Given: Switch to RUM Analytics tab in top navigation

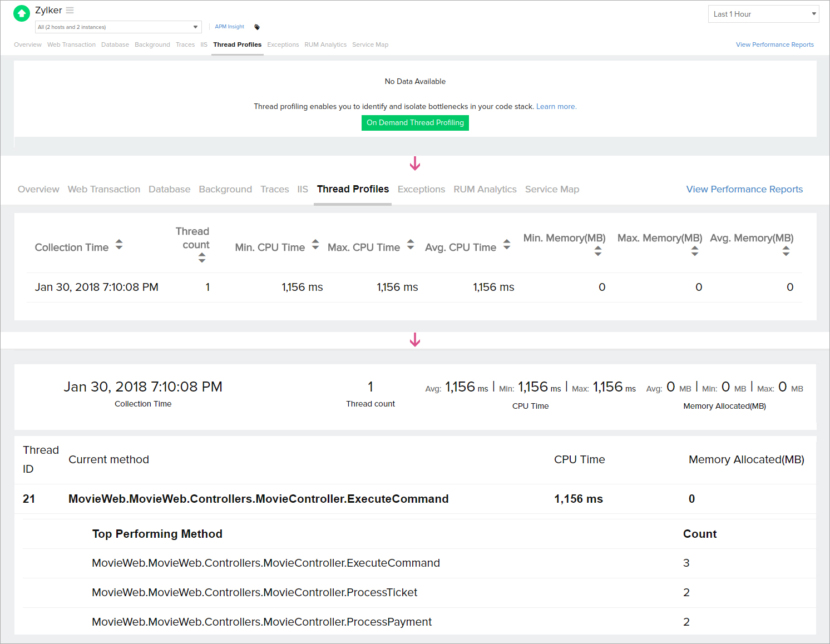Looking at the screenshot, I should click(325, 44).
